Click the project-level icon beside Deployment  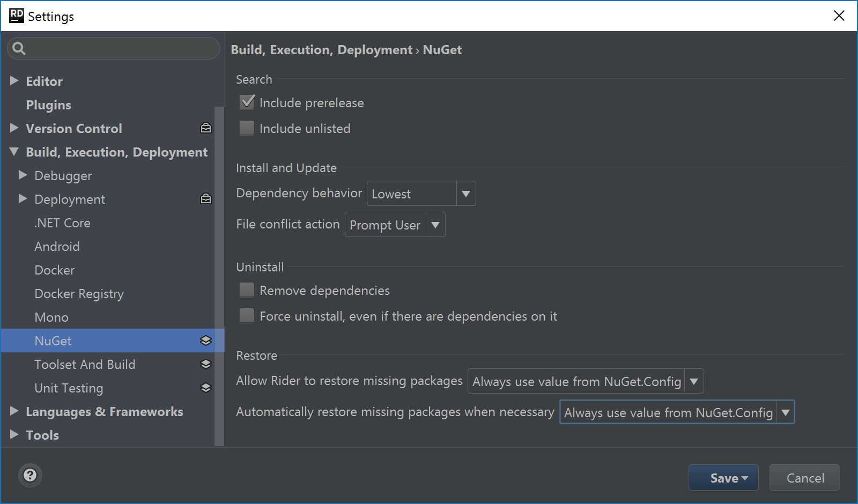coord(206,199)
